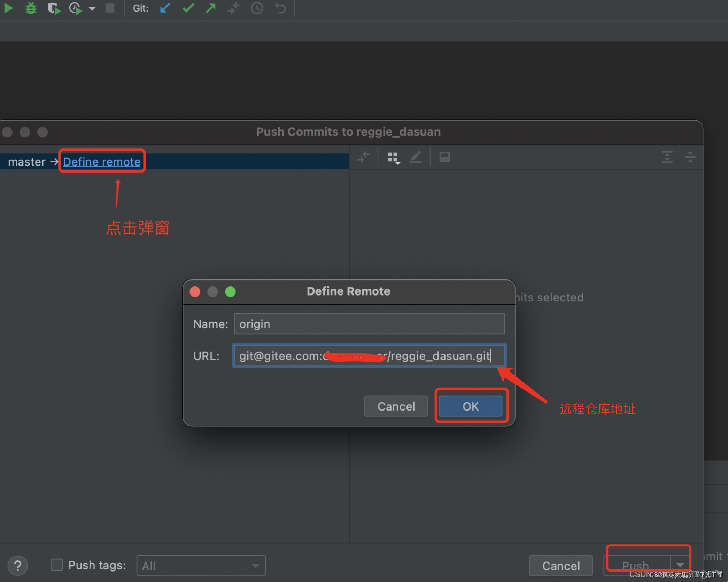
Task: Click the Debug bug icon
Action: [31, 8]
